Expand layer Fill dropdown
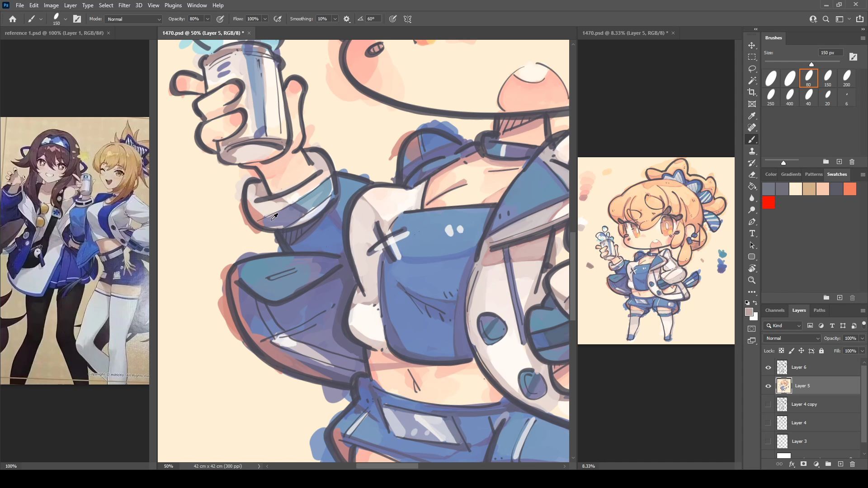868x488 pixels. pyautogui.click(x=862, y=351)
